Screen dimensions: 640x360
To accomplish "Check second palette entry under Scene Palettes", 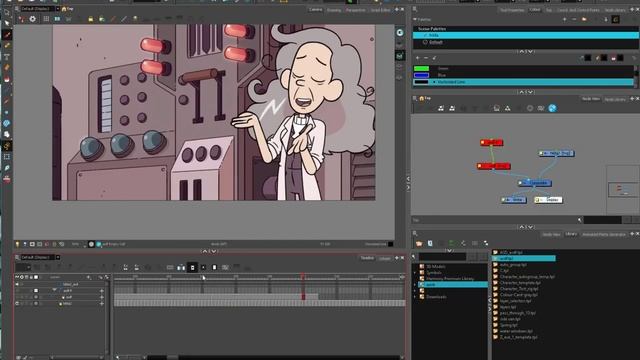I will point(424,42).
